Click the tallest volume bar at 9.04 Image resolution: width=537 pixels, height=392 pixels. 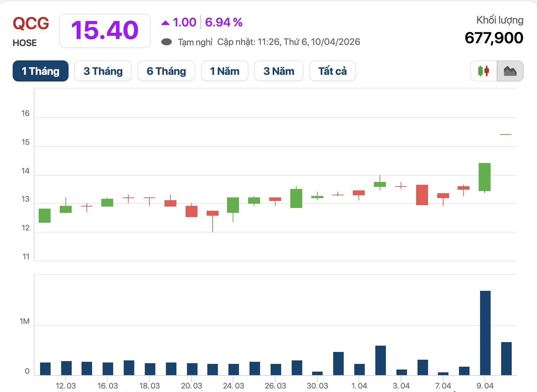485,333
